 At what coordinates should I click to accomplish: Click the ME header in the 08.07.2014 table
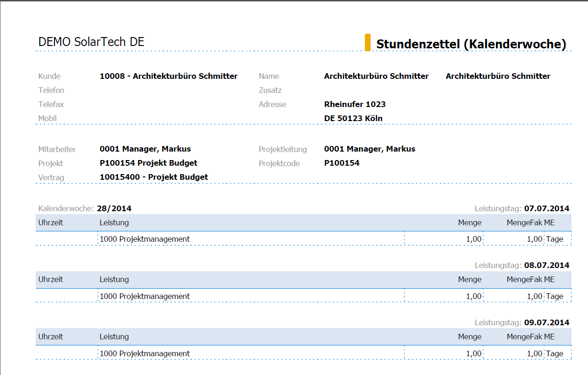(549, 279)
